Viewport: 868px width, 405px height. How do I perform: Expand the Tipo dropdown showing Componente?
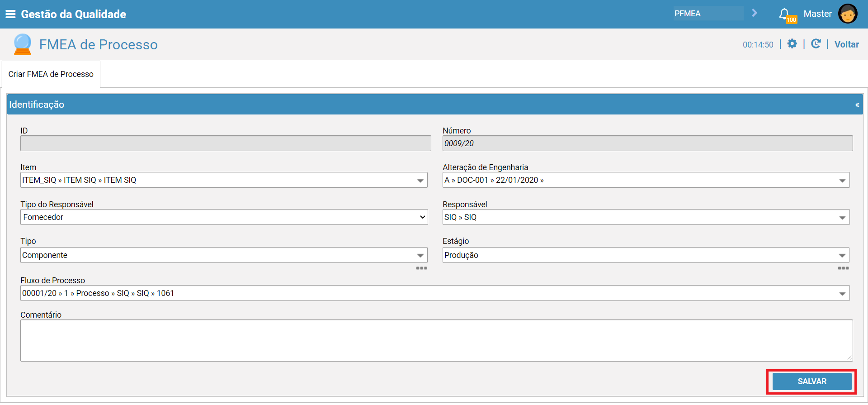tap(420, 256)
